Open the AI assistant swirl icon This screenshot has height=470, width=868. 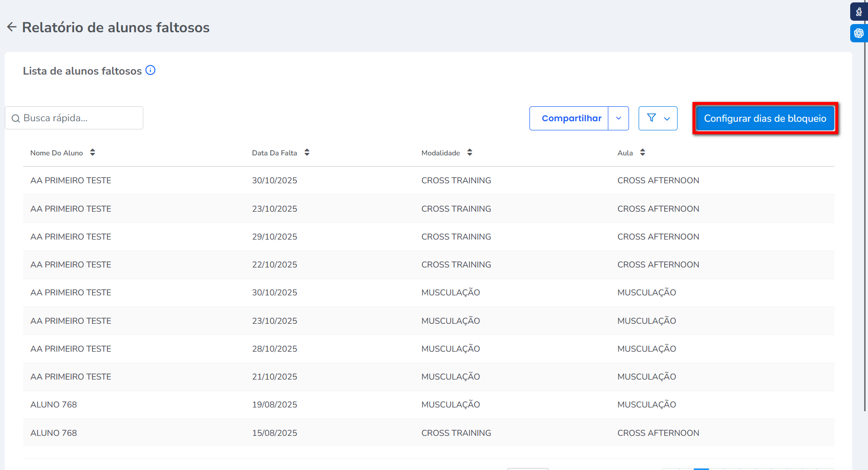point(859,33)
